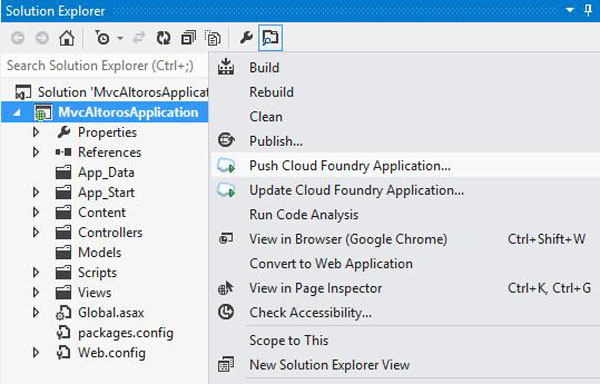Click the Refresh icon in toolbar
This screenshot has width=600, height=384.
point(163,38)
